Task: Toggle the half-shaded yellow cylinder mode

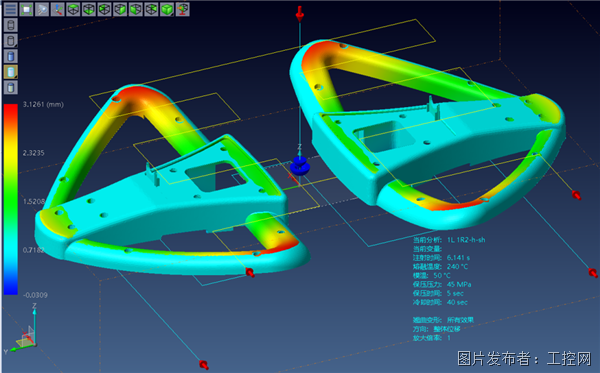Action: 11,88
